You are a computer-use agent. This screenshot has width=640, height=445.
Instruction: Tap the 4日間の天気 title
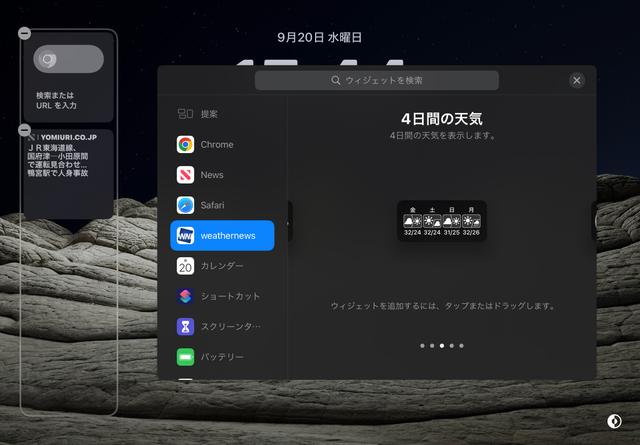pyautogui.click(x=442, y=119)
